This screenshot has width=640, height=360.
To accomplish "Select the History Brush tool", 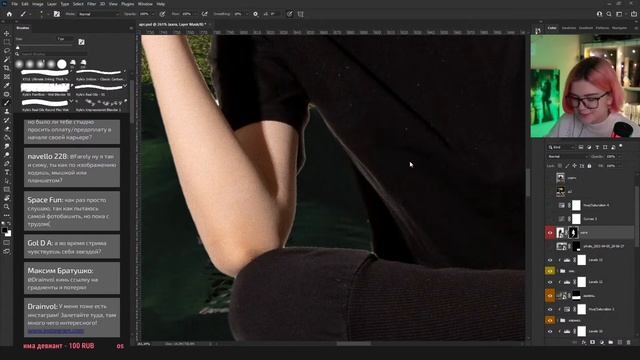I will coord(7,120).
